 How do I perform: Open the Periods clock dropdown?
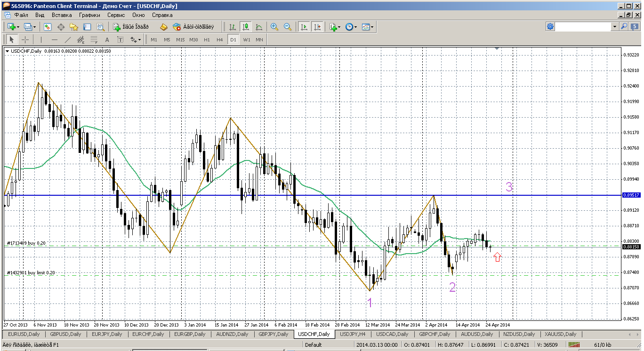click(x=351, y=27)
